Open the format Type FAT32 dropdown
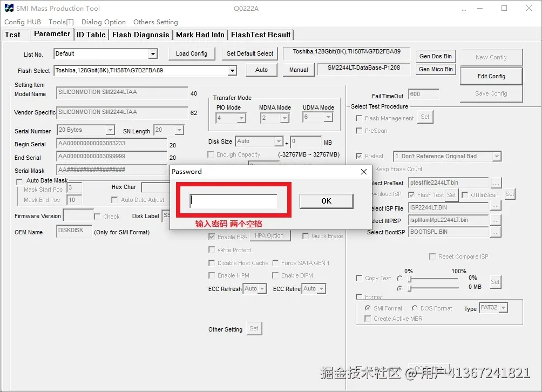Screen dimensions: 542x392 [503, 308]
